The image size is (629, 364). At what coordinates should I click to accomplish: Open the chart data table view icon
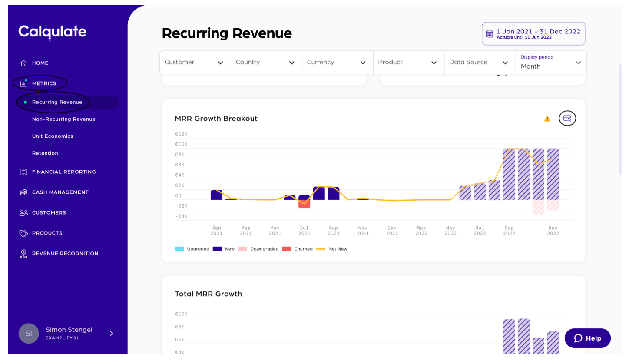click(567, 118)
